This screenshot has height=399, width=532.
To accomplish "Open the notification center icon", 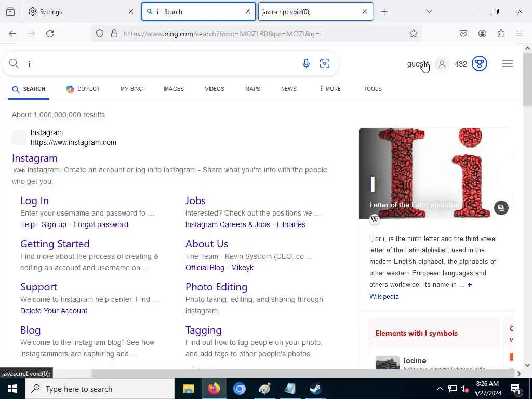I will 515,389.
